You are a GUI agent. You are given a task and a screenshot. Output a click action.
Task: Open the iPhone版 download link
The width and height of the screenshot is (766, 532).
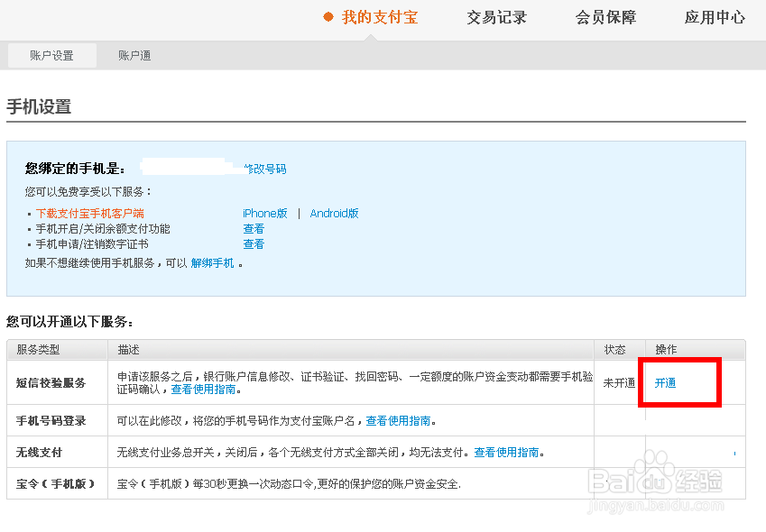(x=264, y=214)
